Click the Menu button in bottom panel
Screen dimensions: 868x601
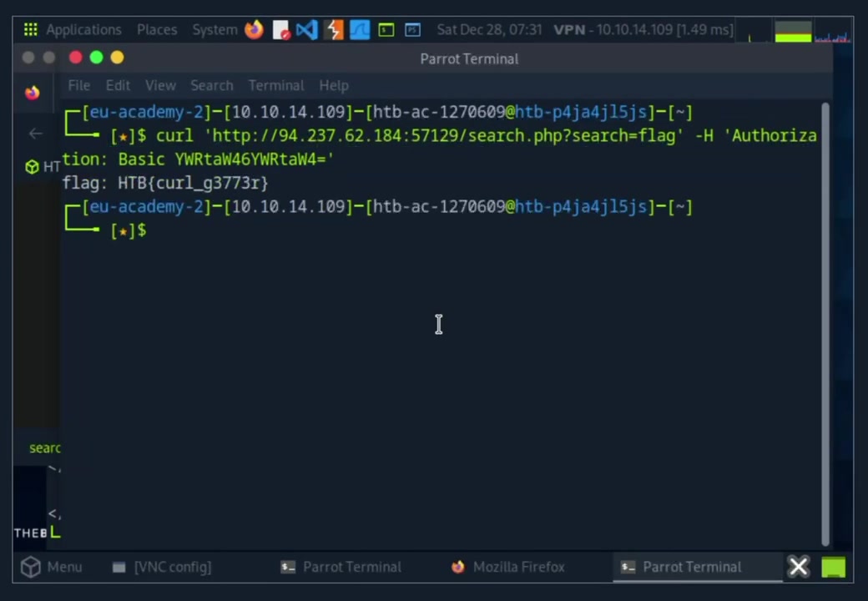(x=53, y=568)
